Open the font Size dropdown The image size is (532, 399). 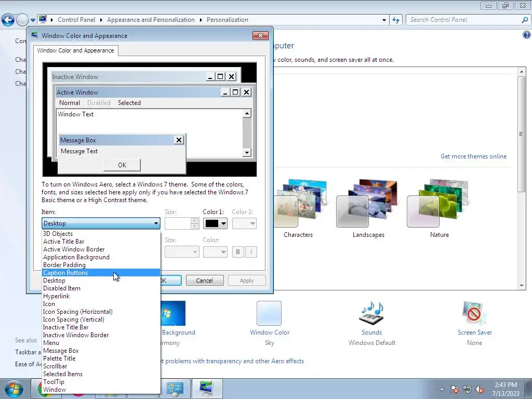182,252
